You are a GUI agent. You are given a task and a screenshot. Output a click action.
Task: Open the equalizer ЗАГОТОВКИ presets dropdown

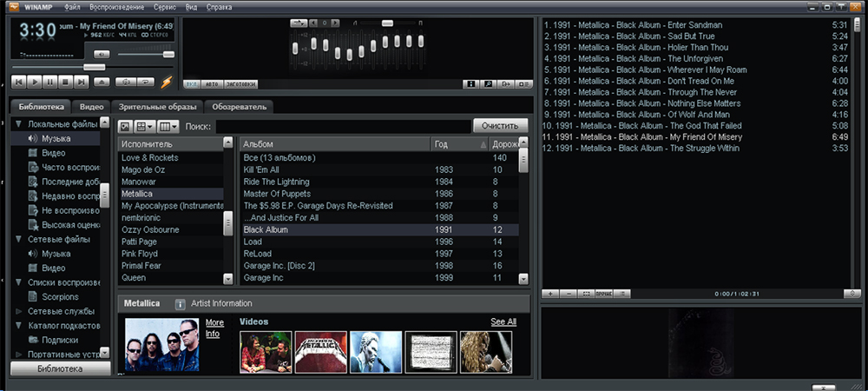240,84
